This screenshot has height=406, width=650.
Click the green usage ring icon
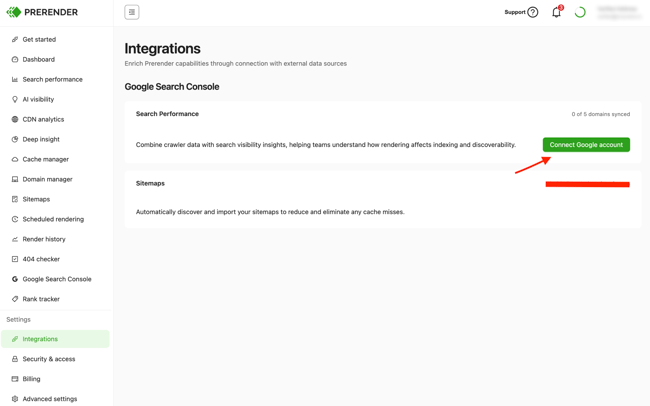point(580,12)
